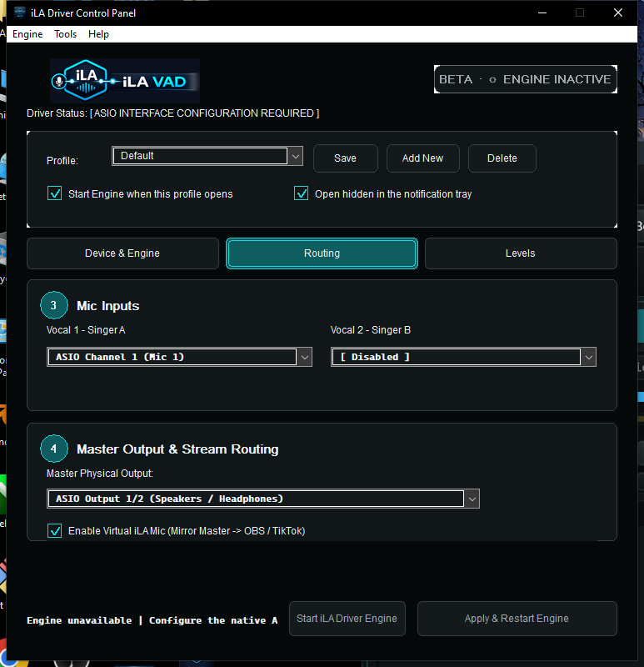Disable the Enable Virtual iLA Mic checkbox
The width and height of the screenshot is (644, 667).
click(x=54, y=531)
